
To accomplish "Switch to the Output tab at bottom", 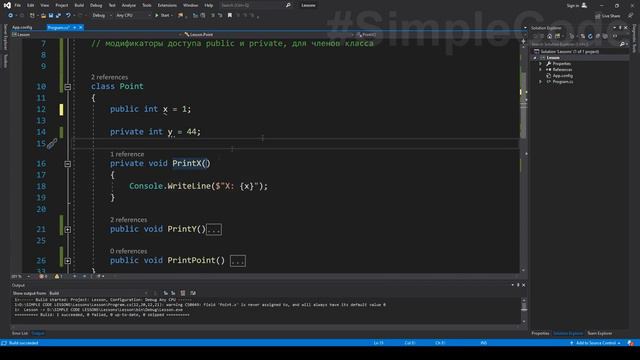I will (x=38, y=333).
